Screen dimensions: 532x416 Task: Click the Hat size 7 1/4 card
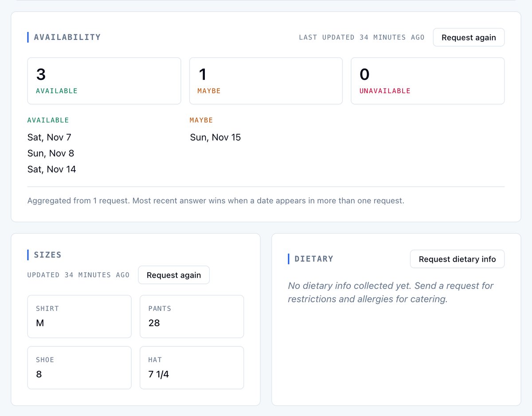pyautogui.click(x=192, y=368)
